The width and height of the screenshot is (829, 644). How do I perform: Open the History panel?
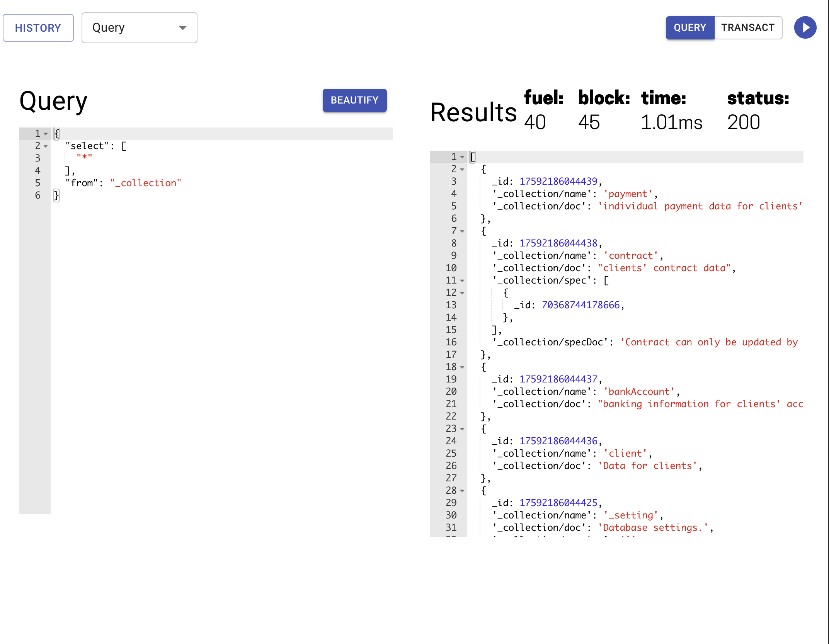point(38,28)
